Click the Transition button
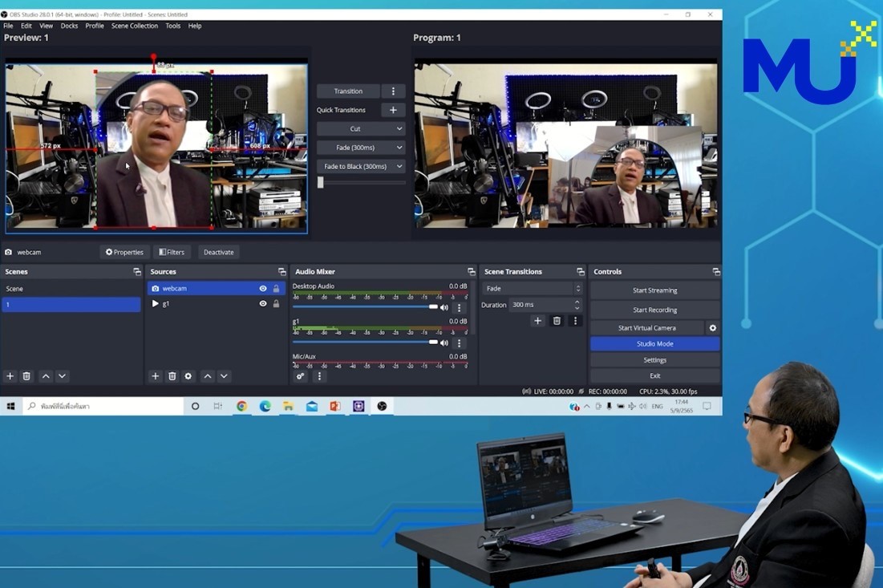This screenshot has width=883, height=588. point(348,91)
